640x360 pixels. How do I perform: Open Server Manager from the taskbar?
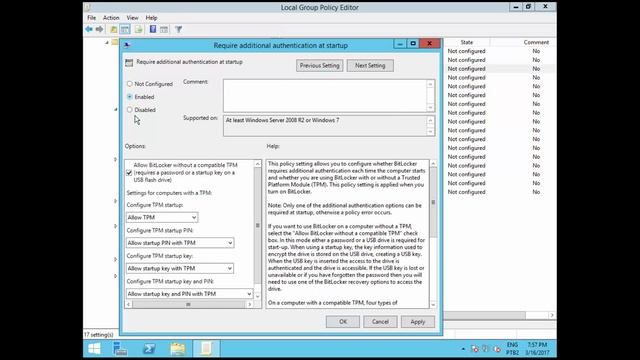point(120,349)
